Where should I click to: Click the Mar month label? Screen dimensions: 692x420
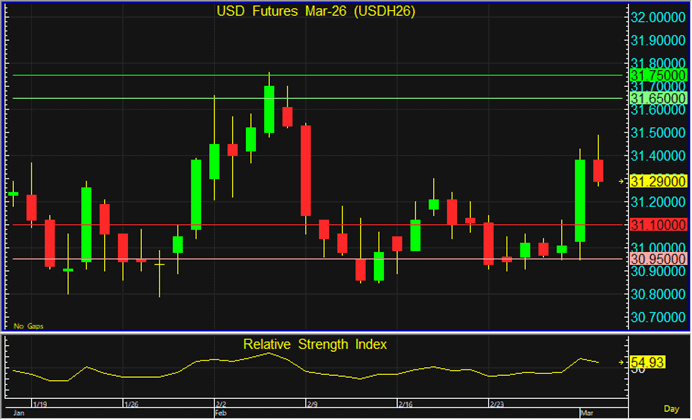click(x=586, y=413)
